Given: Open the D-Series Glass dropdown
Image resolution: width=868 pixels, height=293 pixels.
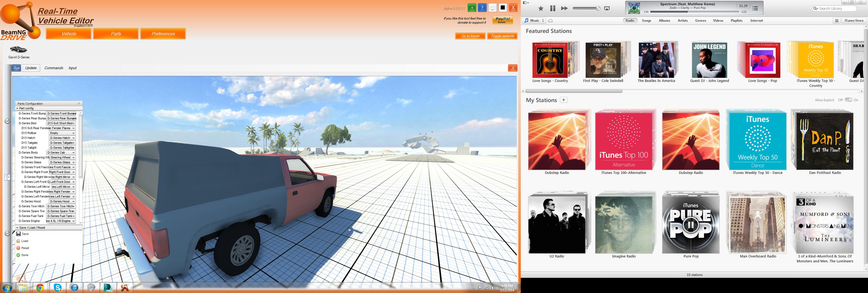Looking at the screenshot, I should point(62,162).
